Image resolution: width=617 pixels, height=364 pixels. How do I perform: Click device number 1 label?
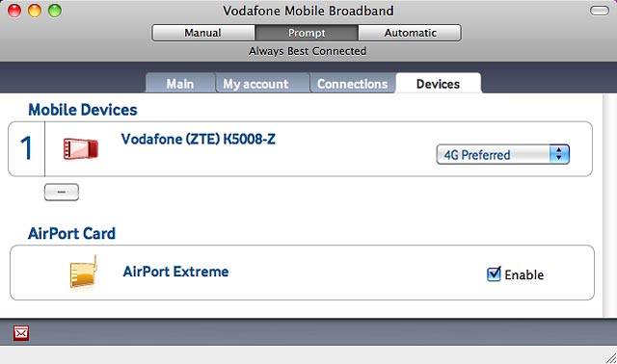(26, 148)
